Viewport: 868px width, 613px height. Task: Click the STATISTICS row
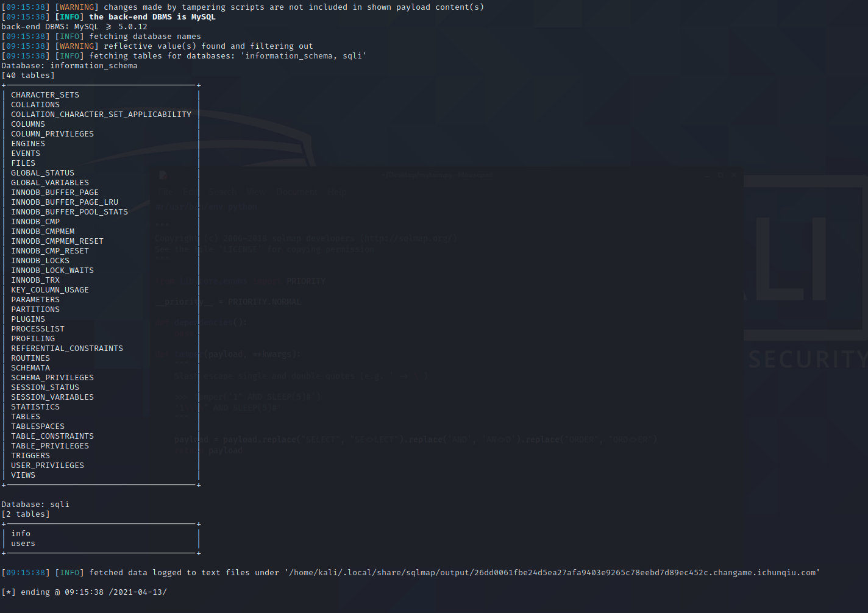pyautogui.click(x=35, y=407)
